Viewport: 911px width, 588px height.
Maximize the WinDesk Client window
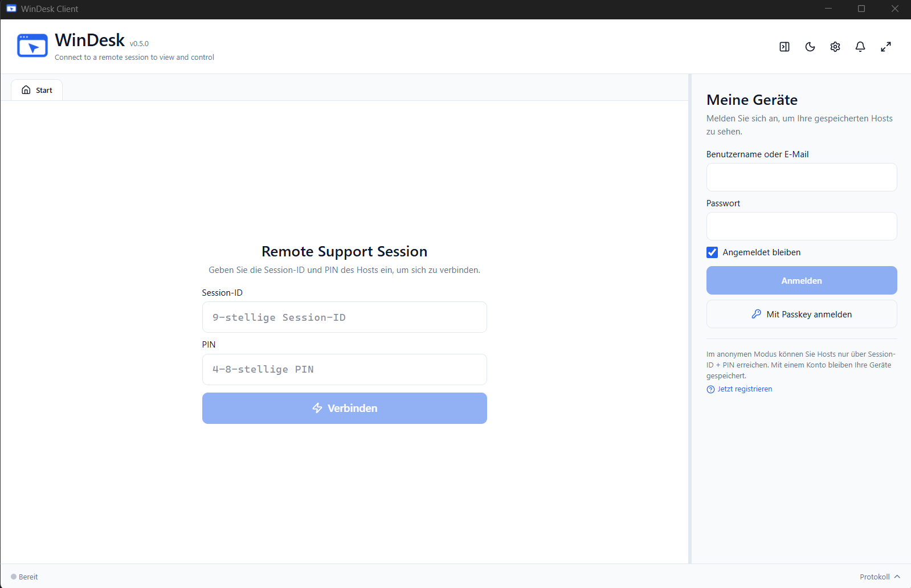click(x=861, y=9)
